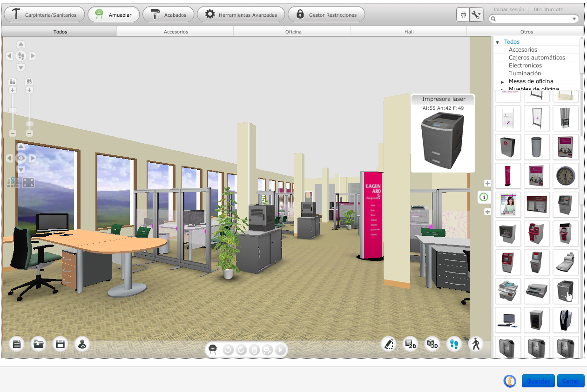
Task: Open Herramientas Avanzadas tools
Action: coord(241,14)
